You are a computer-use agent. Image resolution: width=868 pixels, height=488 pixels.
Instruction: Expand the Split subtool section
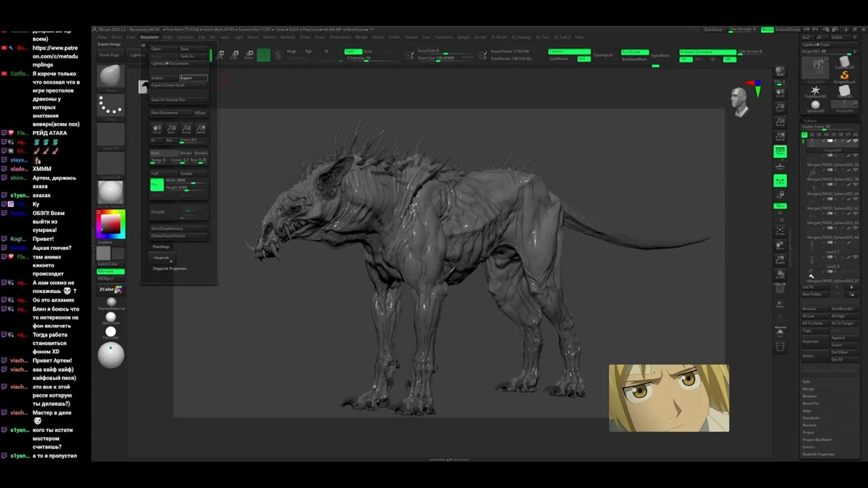tap(806, 381)
